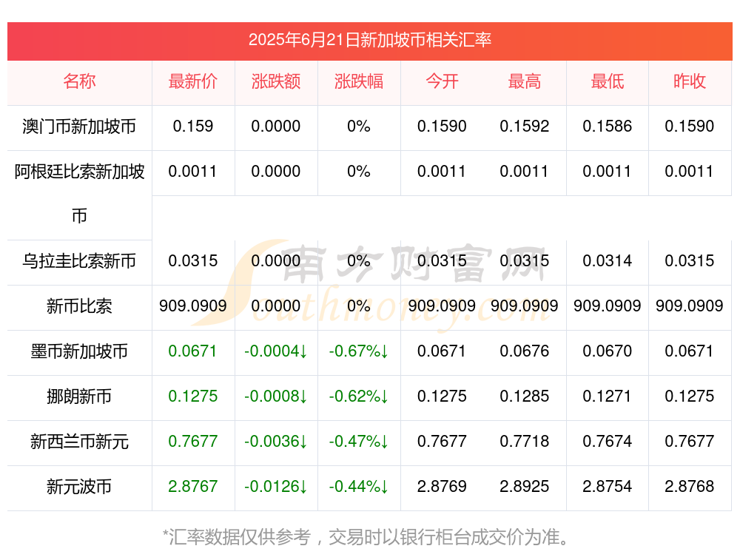The width and height of the screenshot is (740, 560).
Task: Click change percent -0.62%↓
Action: pos(359,396)
